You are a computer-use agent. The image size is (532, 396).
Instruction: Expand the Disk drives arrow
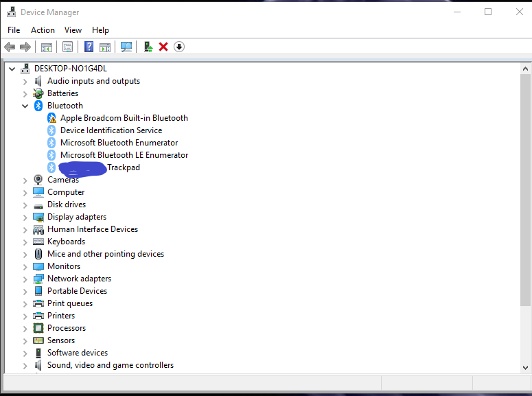25,205
